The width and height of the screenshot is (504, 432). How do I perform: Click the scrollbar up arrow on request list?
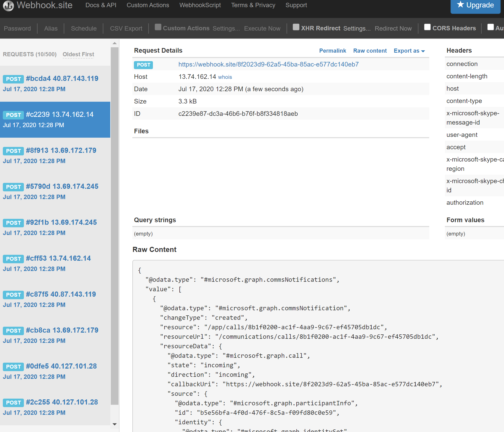[115, 43]
